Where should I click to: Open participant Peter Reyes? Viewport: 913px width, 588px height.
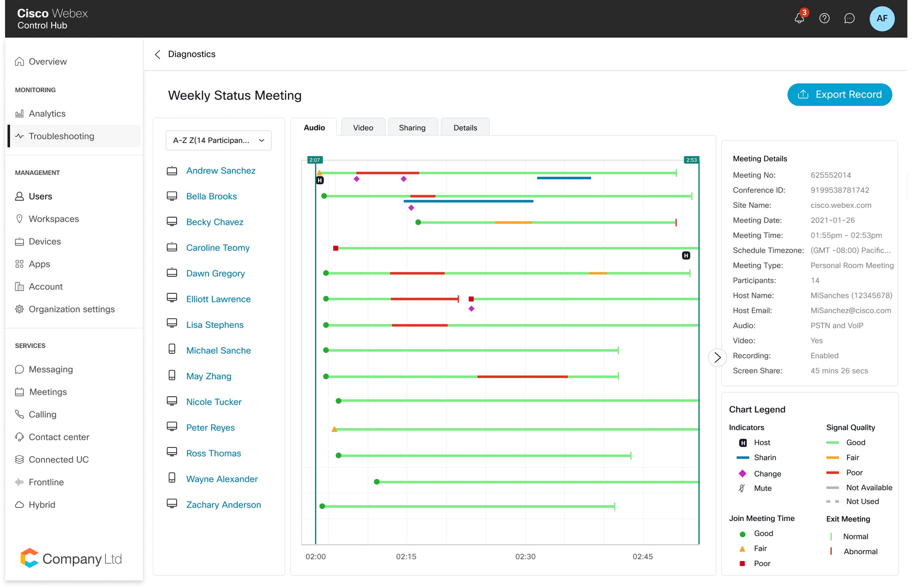click(x=210, y=428)
